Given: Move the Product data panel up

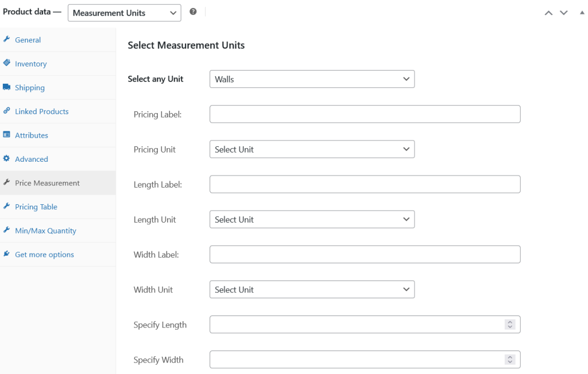Looking at the screenshot, I should click(x=548, y=13).
